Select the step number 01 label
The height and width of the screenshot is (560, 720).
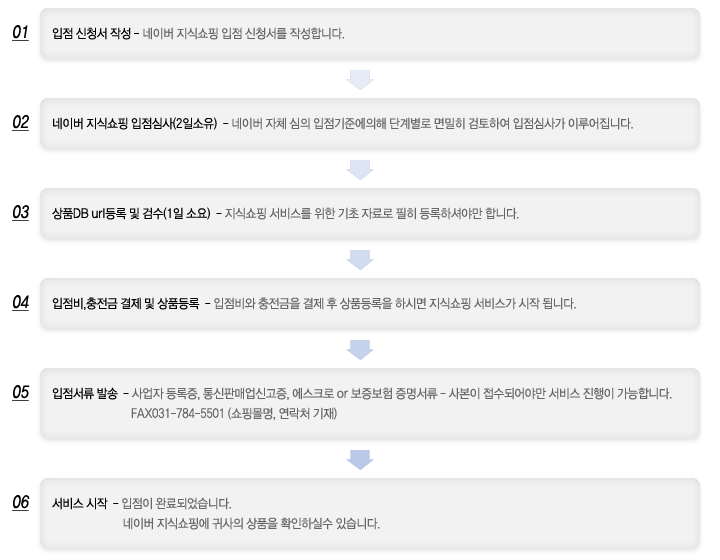(x=20, y=33)
